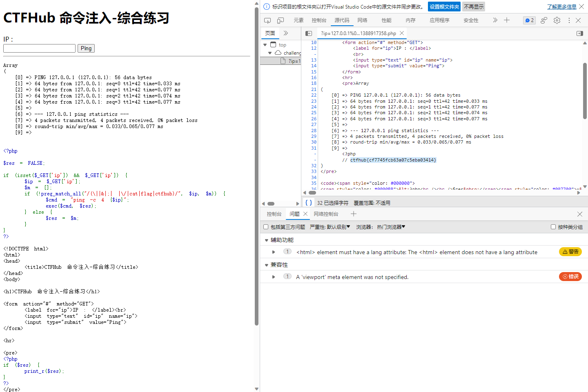Screen dimensions: 588x392
Task: Open the DevTools three-dot menu
Action: pyautogui.click(x=569, y=20)
